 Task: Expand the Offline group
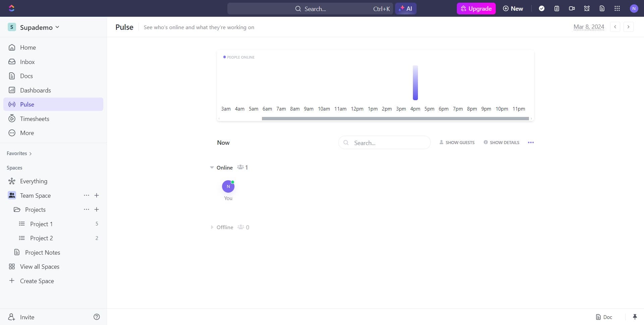coord(212,227)
